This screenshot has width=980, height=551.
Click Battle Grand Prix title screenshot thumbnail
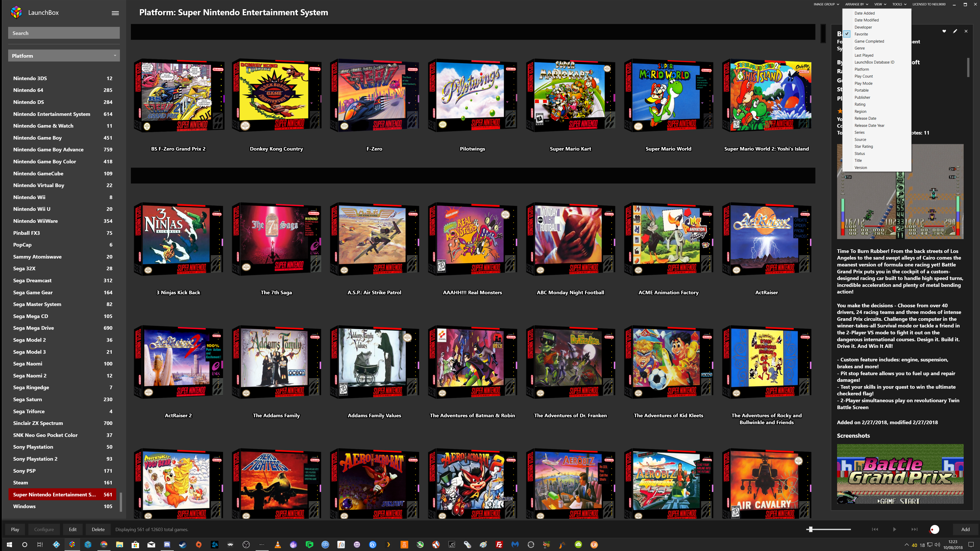tap(900, 474)
